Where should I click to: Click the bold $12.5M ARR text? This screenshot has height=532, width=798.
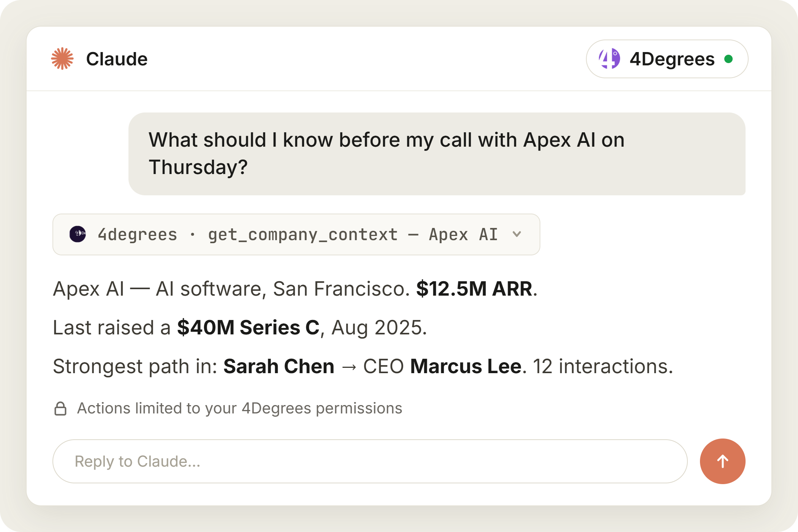click(474, 288)
